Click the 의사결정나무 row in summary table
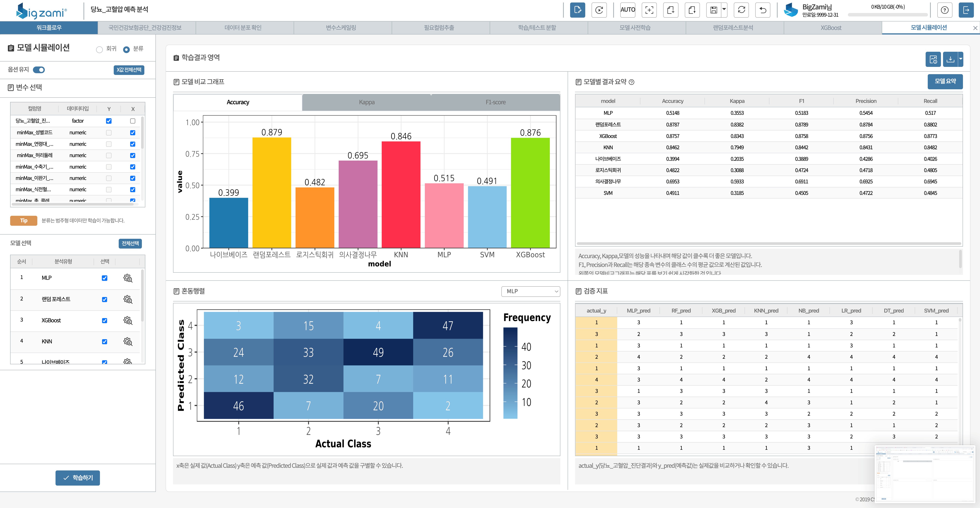This screenshot has width=980, height=508. (769, 182)
